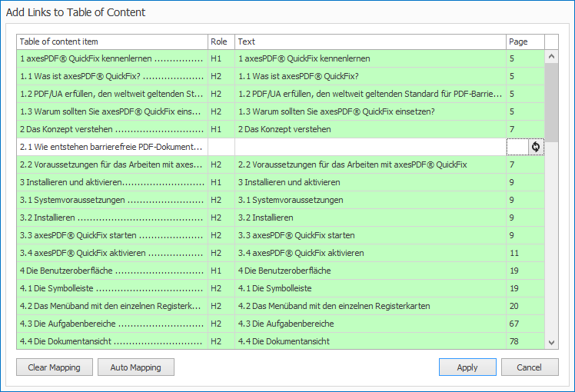Click the vertical scrollbar thumb
Viewport: 575px width, 392px height.
pyautogui.click(x=551, y=103)
